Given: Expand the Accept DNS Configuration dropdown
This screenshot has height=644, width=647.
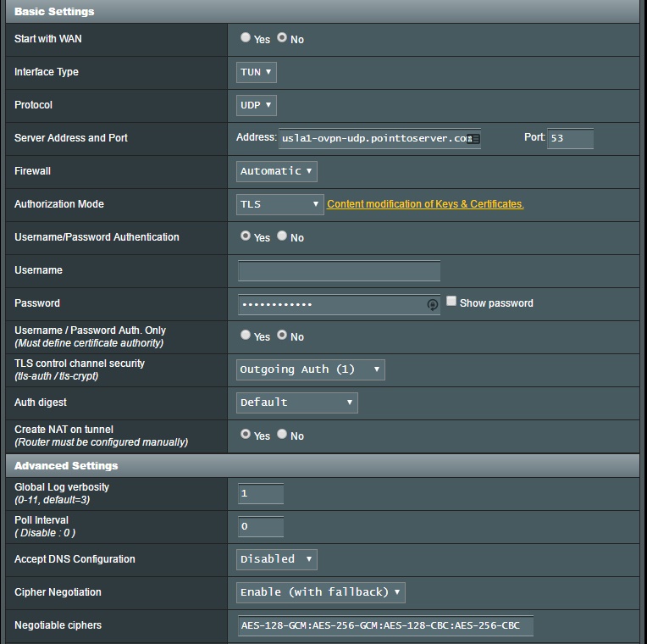Looking at the screenshot, I should click(276, 559).
